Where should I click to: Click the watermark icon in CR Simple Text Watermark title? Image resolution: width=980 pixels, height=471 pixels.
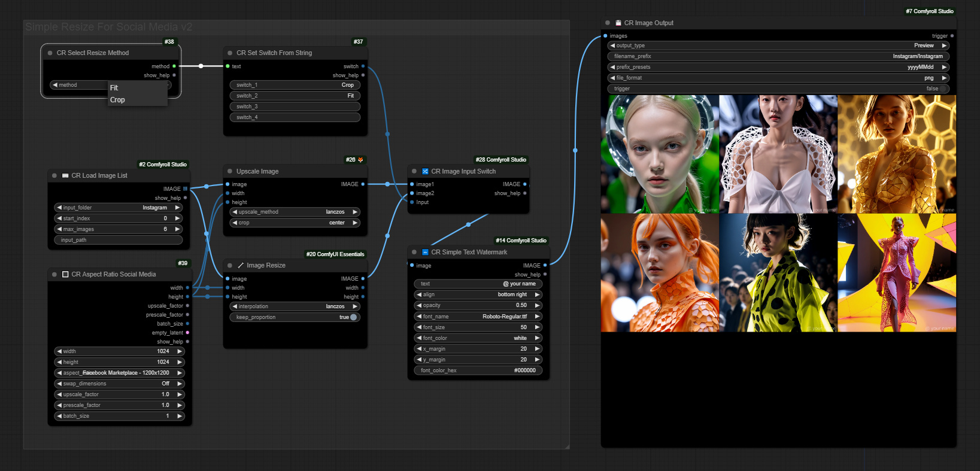[425, 252]
